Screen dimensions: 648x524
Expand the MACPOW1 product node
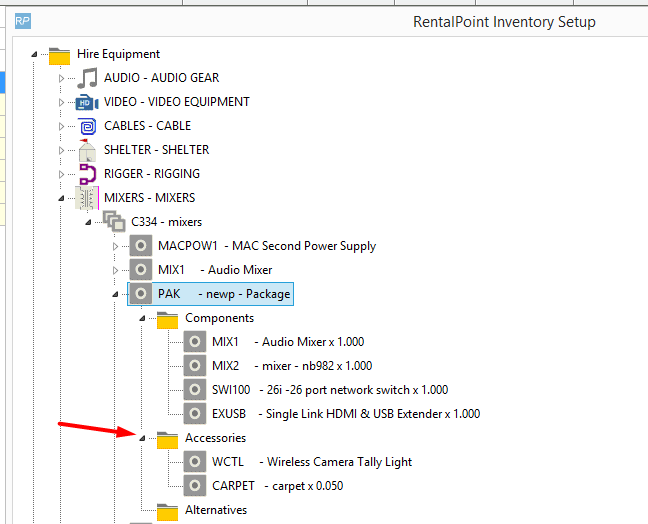pyautogui.click(x=115, y=246)
